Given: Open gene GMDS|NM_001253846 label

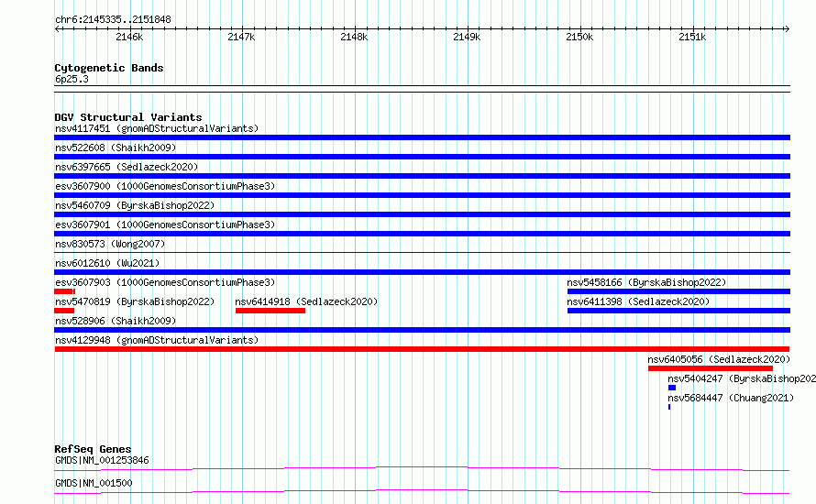Looking at the screenshot, I should click(x=102, y=460).
